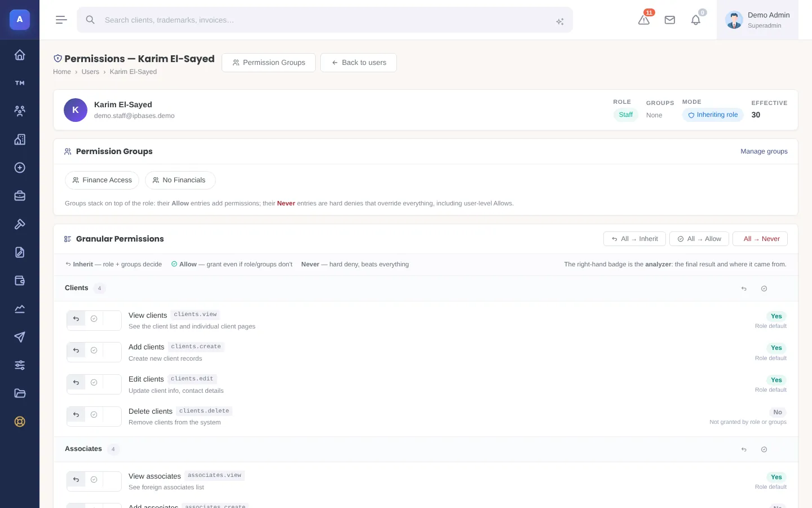The height and width of the screenshot is (508, 812).
Task: Open the people group sidebar icon
Action: tap(20, 111)
